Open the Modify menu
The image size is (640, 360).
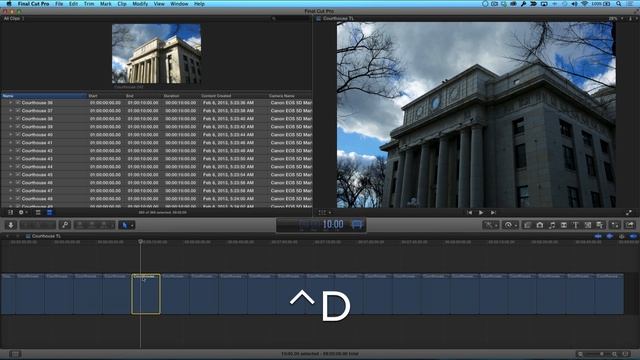click(140, 4)
